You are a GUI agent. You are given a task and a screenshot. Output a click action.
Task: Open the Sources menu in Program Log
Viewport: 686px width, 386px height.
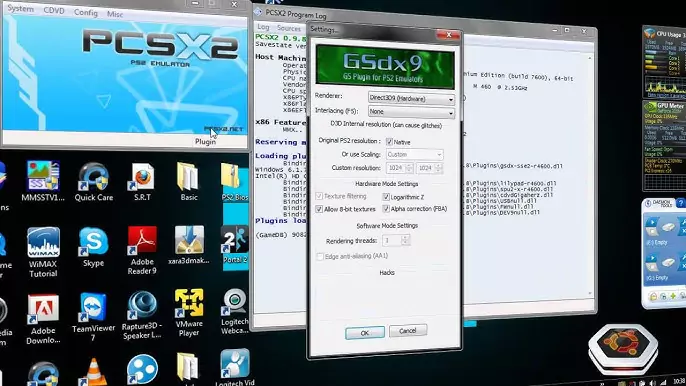pyautogui.click(x=289, y=28)
